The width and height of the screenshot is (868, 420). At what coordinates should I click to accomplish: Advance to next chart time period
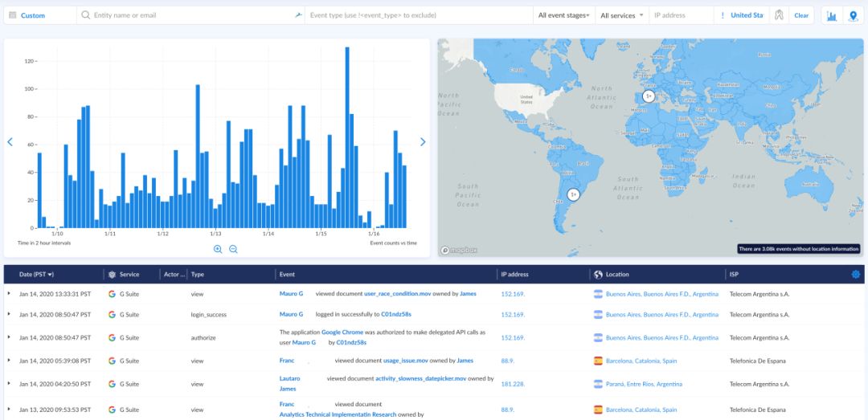(423, 142)
